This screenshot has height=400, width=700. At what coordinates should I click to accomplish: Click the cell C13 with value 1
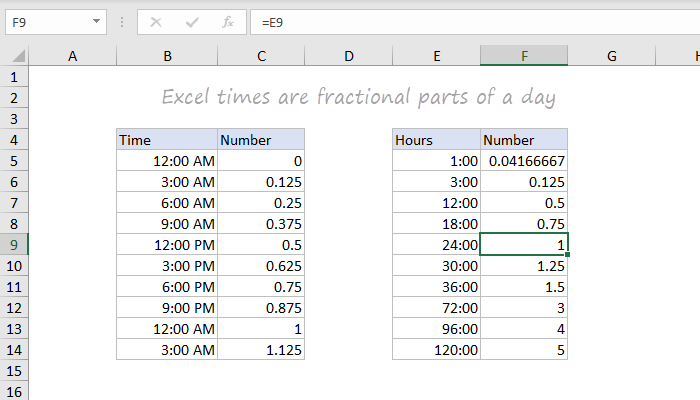(261, 329)
